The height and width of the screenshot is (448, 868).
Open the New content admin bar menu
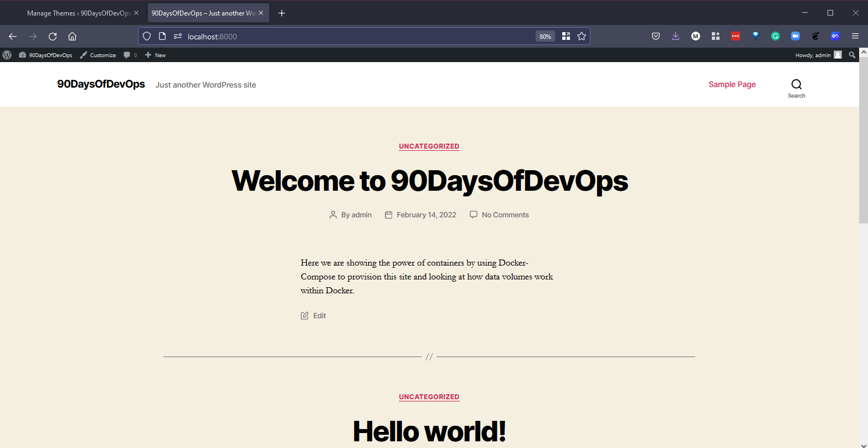click(x=155, y=55)
